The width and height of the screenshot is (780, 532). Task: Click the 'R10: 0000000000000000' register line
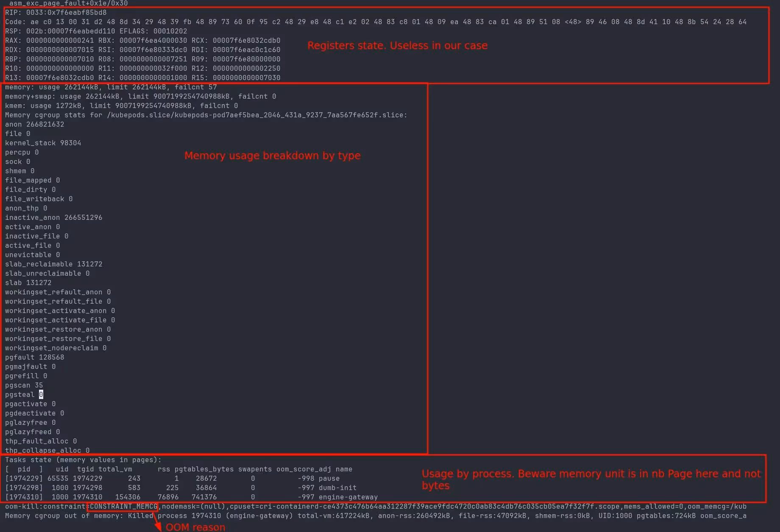click(x=143, y=69)
